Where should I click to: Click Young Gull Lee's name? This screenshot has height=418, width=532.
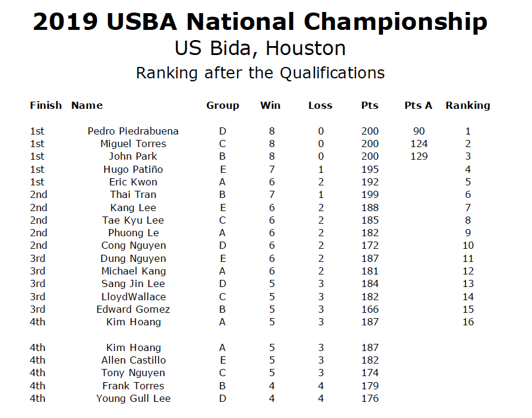click(133, 399)
